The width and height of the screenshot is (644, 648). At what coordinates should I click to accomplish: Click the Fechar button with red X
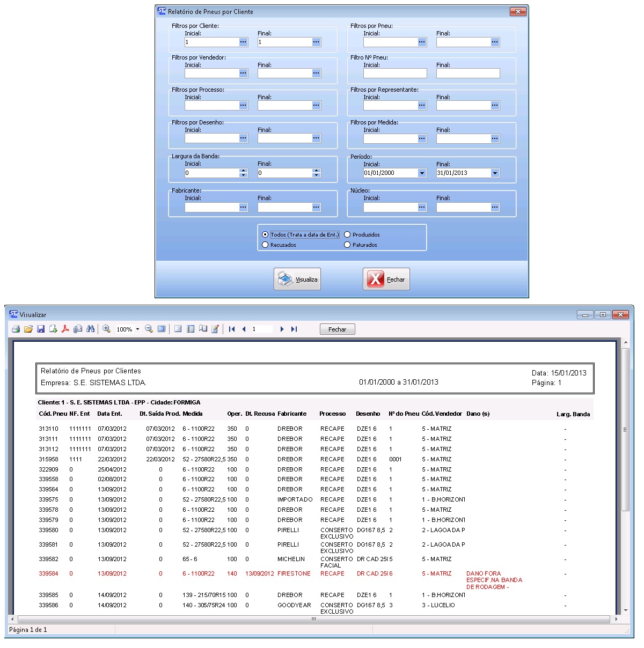(386, 279)
